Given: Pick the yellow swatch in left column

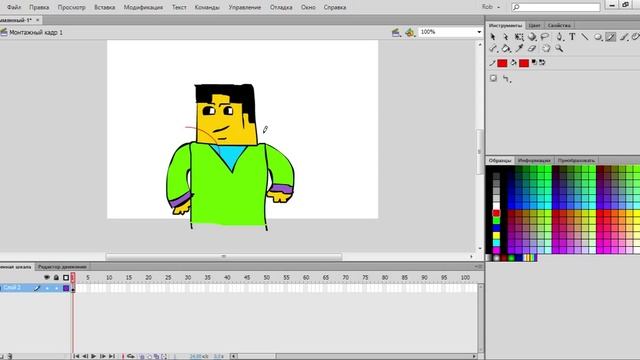Looking at the screenshot, I should point(496,236).
